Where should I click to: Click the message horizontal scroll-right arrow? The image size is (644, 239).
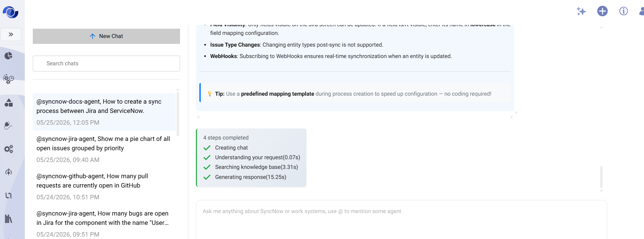click(x=512, y=117)
